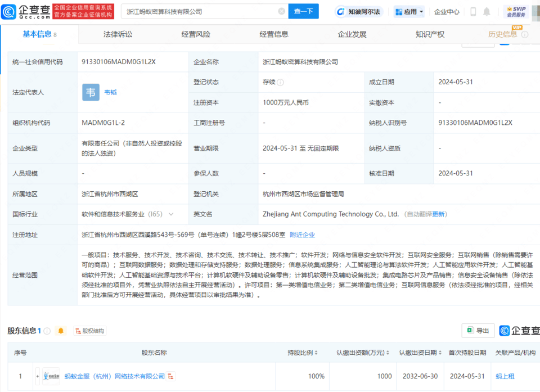The height and width of the screenshot is (392, 540).
Task: Select 2032-06-30 subscription date cell
Action: click(420, 376)
